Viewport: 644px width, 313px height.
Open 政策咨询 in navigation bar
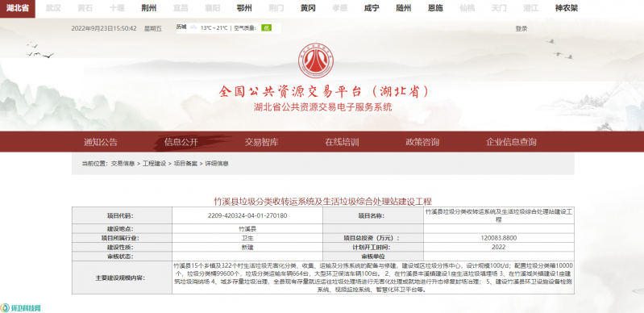pyautogui.click(x=422, y=142)
